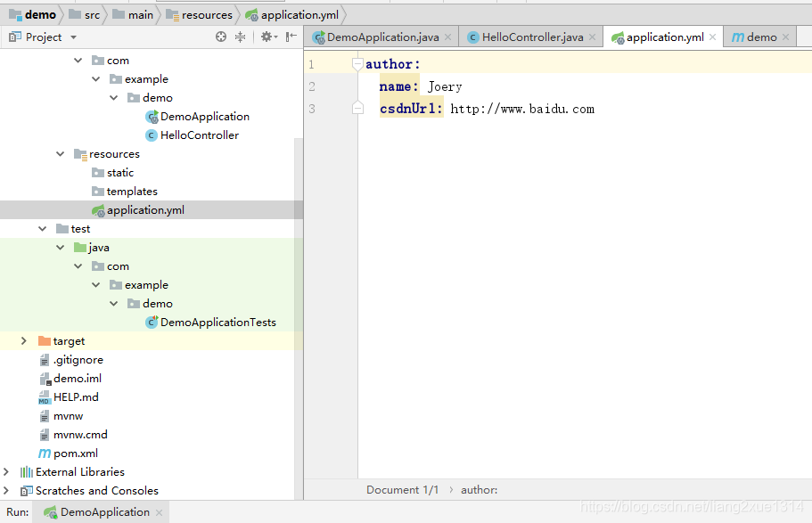Click the External Libraries icon
Image resolution: width=812 pixels, height=523 pixels.
27,471
